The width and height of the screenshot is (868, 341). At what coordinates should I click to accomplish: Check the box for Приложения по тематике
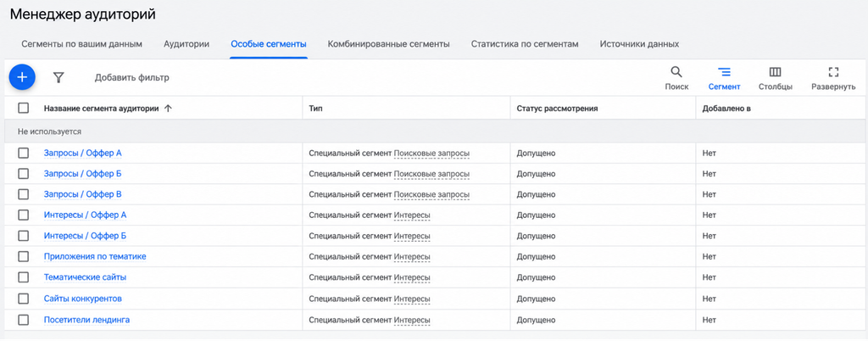tap(23, 256)
